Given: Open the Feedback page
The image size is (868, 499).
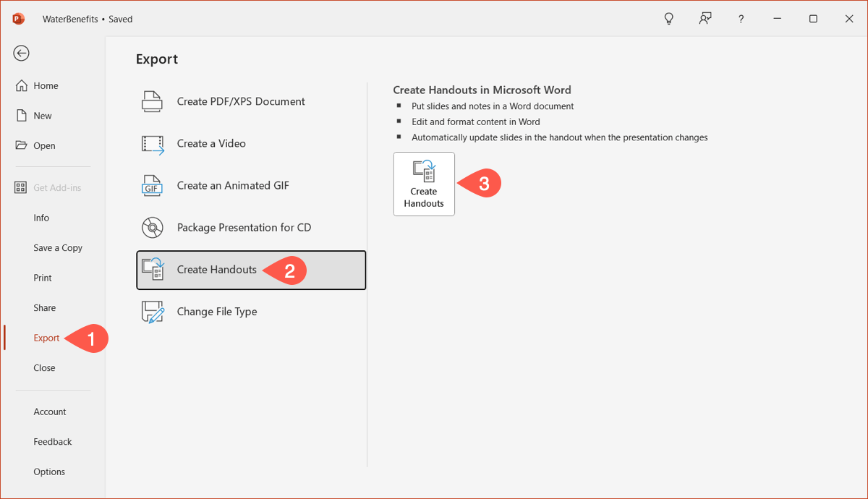Looking at the screenshot, I should pos(54,441).
